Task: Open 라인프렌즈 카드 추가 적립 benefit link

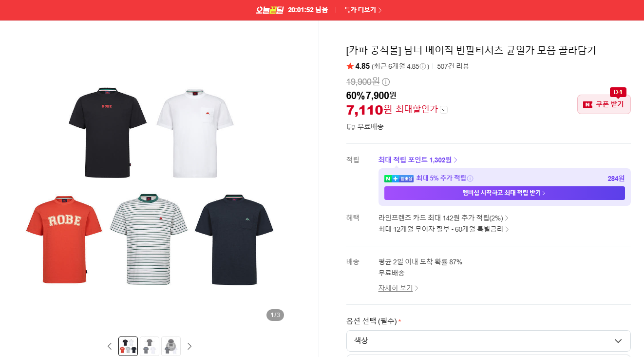Action: click(443, 218)
